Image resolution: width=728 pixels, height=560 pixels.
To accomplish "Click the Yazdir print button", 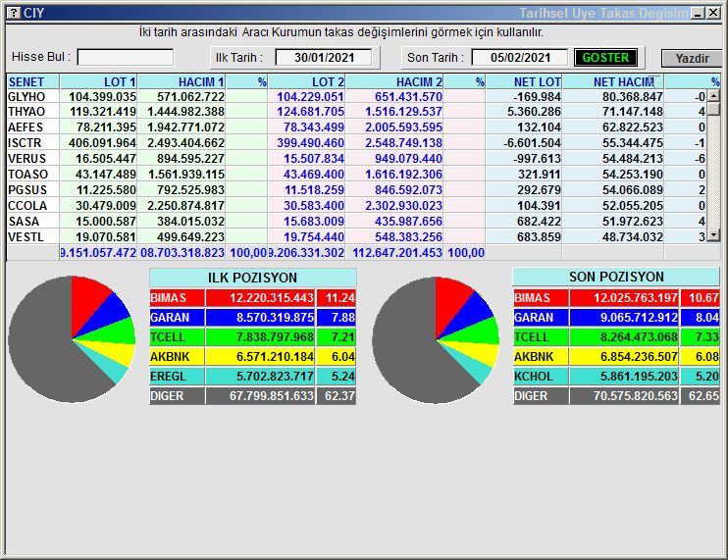I will pyautogui.click(x=691, y=58).
